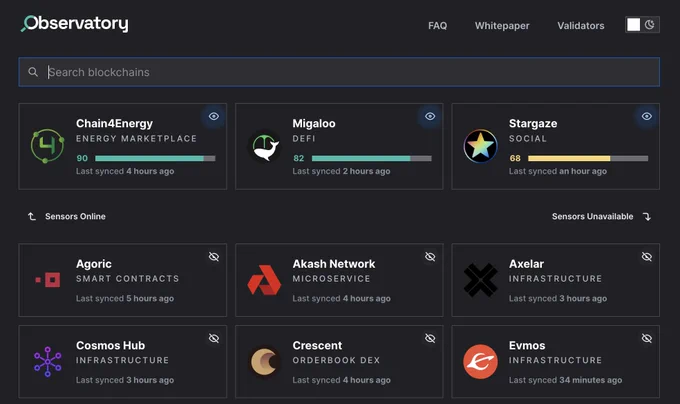The height and width of the screenshot is (404, 680).
Task: Click the ORDERBOOK DEX category text
Action: pos(336,360)
